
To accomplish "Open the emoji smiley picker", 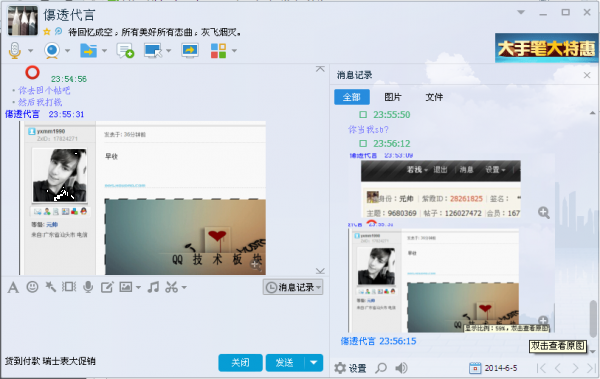I will (x=33, y=287).
